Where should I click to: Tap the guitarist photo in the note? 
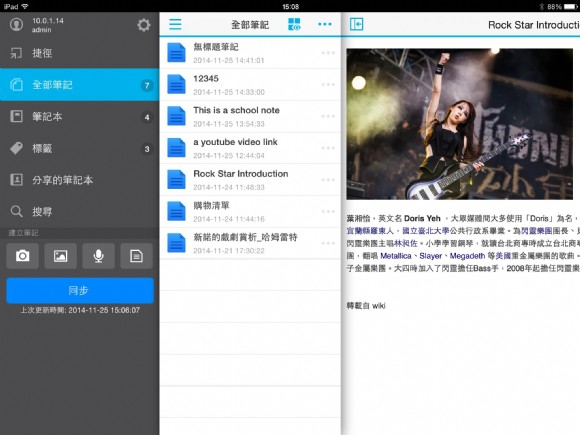point(459,124)
